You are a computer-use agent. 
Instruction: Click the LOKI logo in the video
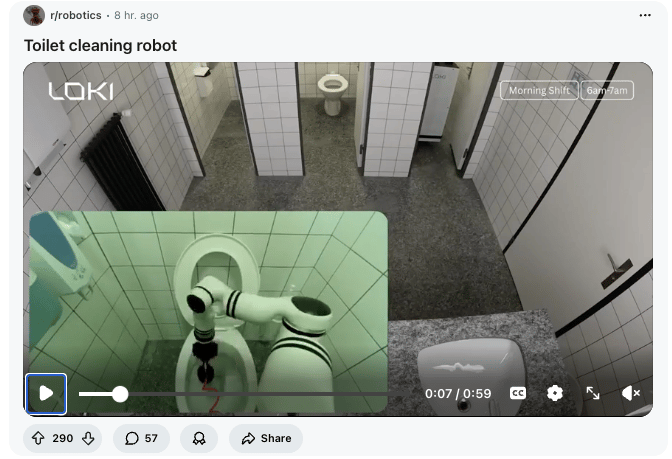(x=81, y=91)
